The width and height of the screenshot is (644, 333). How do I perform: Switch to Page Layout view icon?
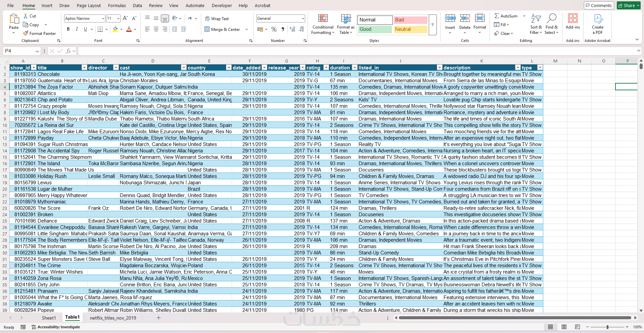click(564, 327)
